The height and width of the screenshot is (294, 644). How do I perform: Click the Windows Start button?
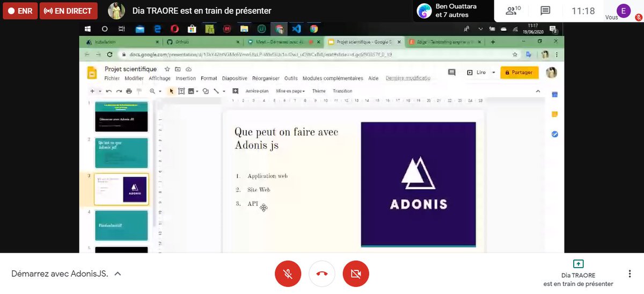[x=87, y=28]
